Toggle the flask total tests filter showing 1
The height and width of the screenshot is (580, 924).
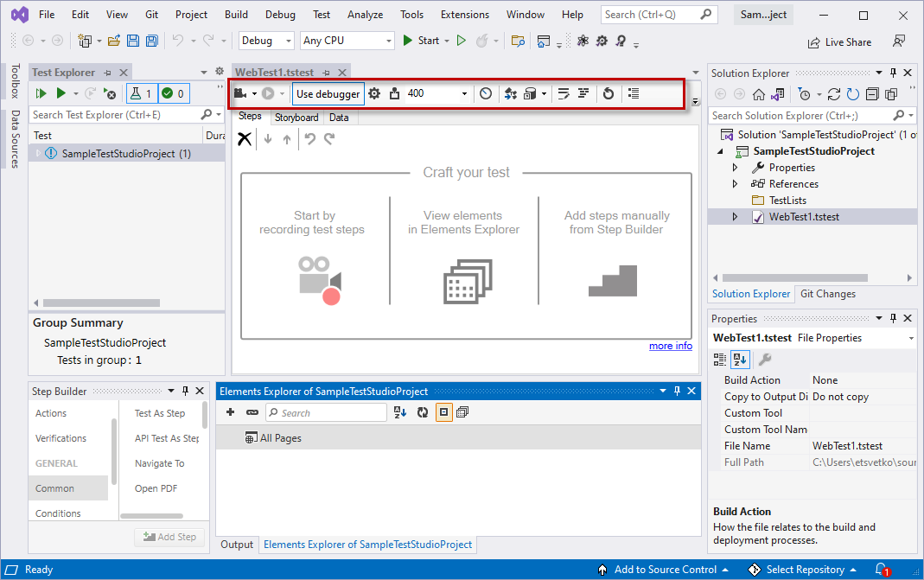click(x=142, y=93)
